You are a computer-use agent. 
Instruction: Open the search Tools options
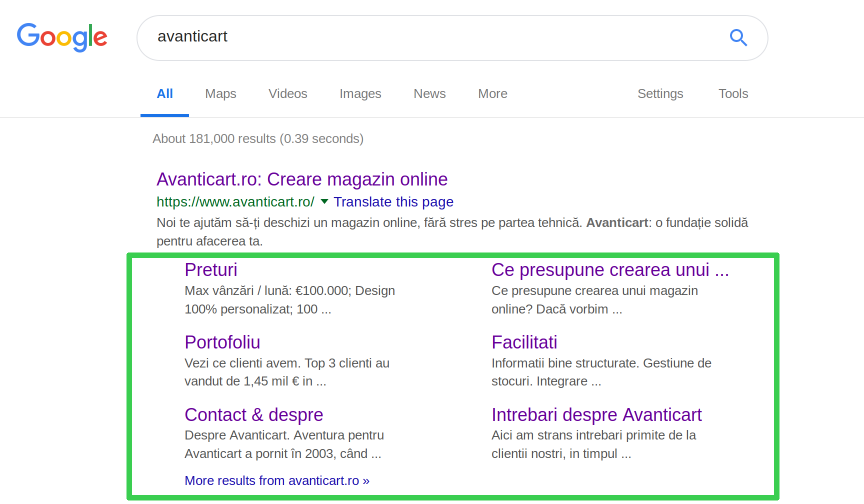(x=733, y=94)
